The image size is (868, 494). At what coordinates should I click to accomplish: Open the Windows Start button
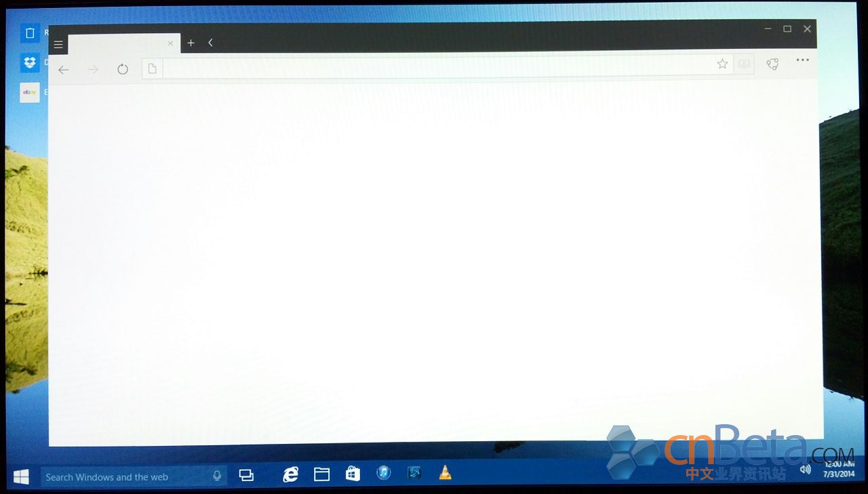pyautogui.click(x=21, y=477)
